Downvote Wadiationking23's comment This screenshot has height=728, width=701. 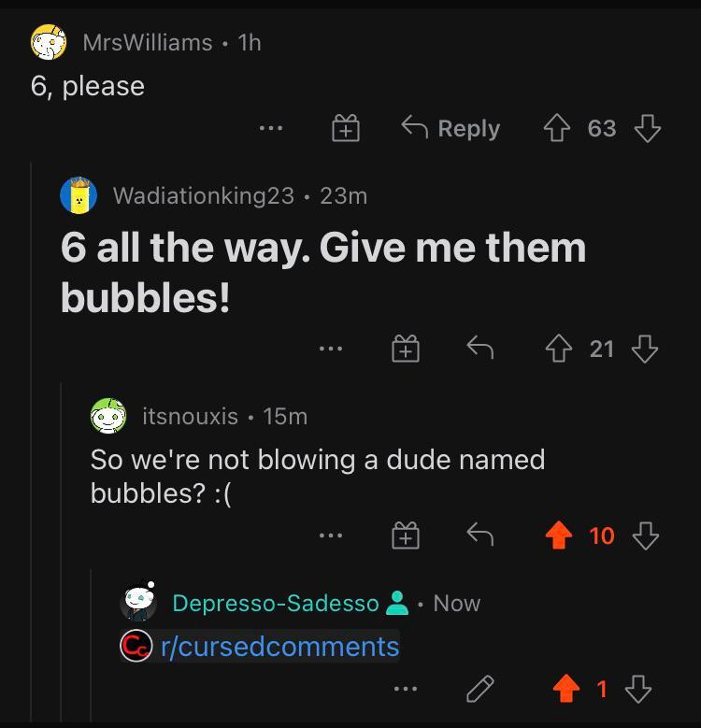[645, 349]
